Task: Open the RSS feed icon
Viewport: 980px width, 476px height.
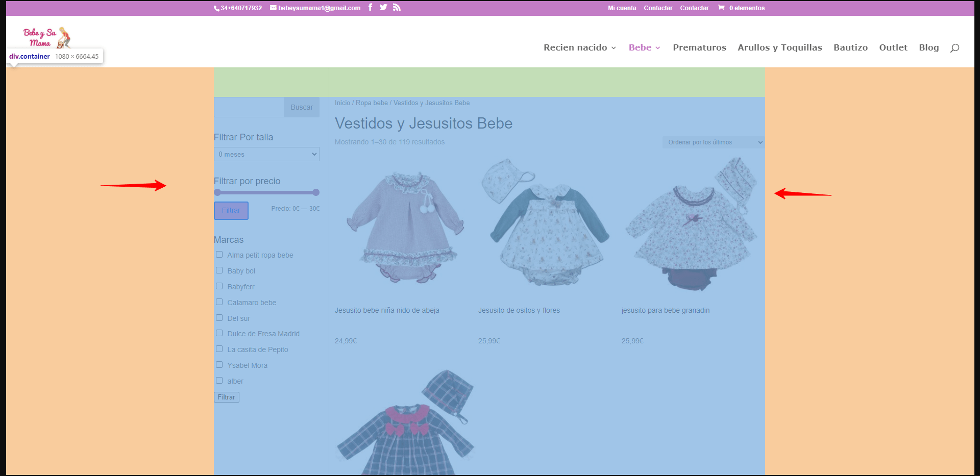Action: point(397,7)
